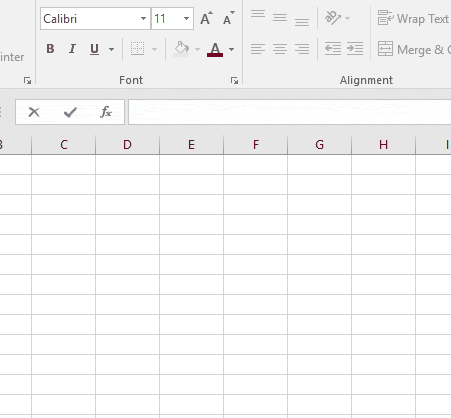
Task: Click the Cancel X in formula bar
Action: (x=34, y=112)
